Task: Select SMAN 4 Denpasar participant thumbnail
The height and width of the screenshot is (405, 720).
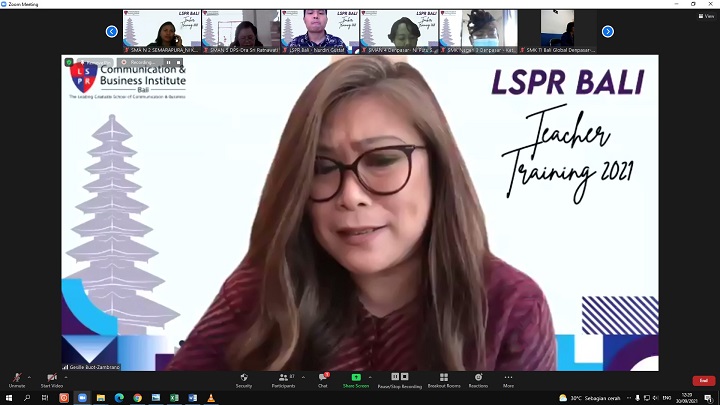Action: click(x=399, y=31)
